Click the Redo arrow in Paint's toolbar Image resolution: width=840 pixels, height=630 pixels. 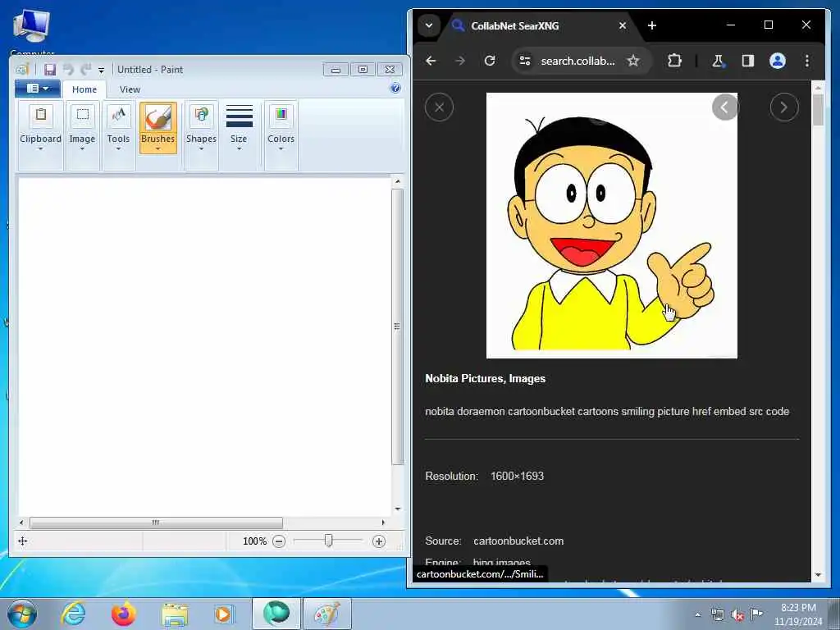pyautogui.click(x=85, y=70)
